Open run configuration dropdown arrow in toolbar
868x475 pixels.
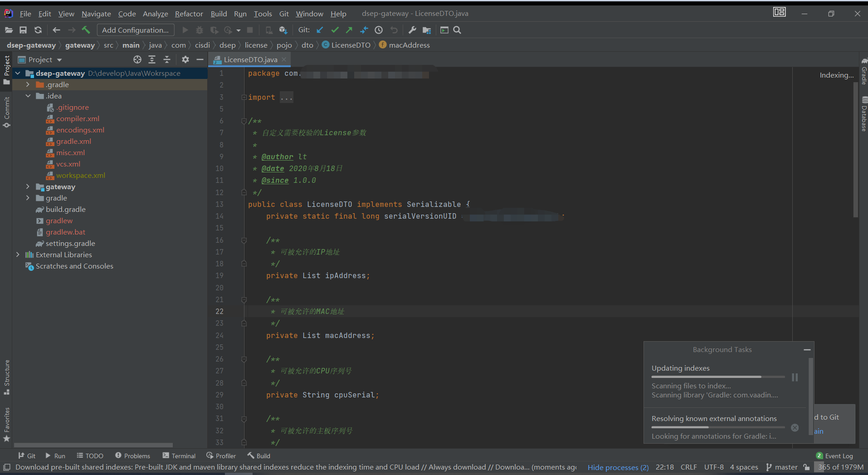(239, 31)
